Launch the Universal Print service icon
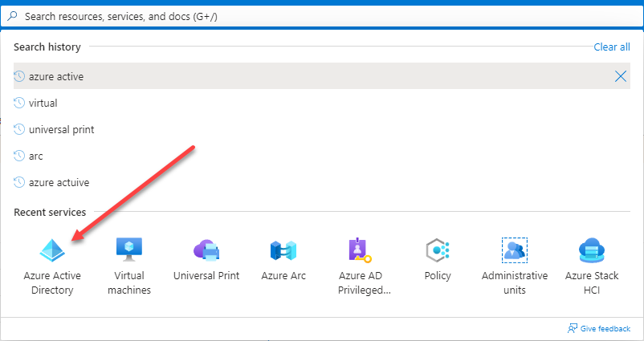Viewport: 644px width, 341px height. point(206,250)
